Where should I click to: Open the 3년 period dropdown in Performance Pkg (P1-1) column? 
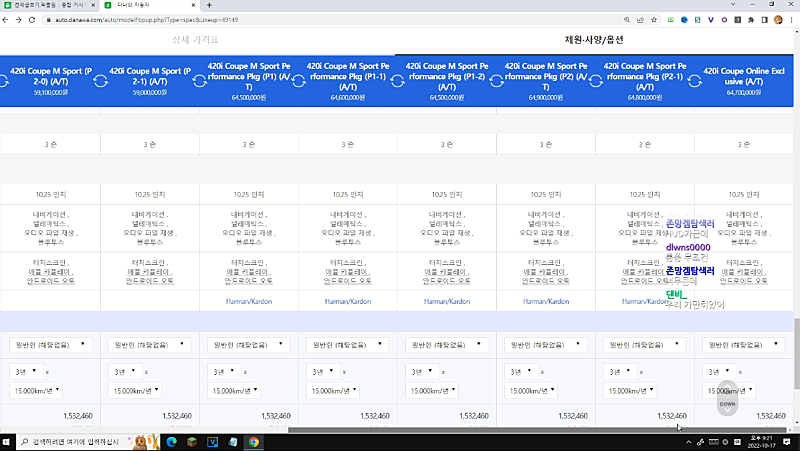click(323, 372)
